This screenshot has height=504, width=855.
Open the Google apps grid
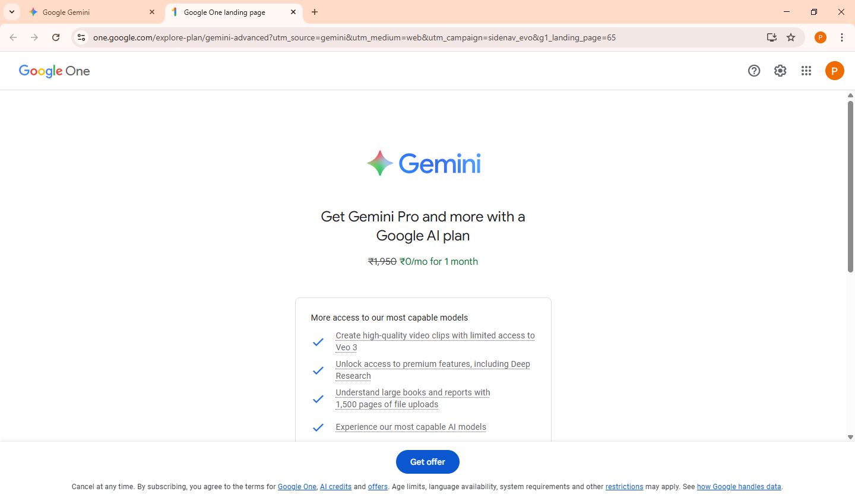[806, 71]
